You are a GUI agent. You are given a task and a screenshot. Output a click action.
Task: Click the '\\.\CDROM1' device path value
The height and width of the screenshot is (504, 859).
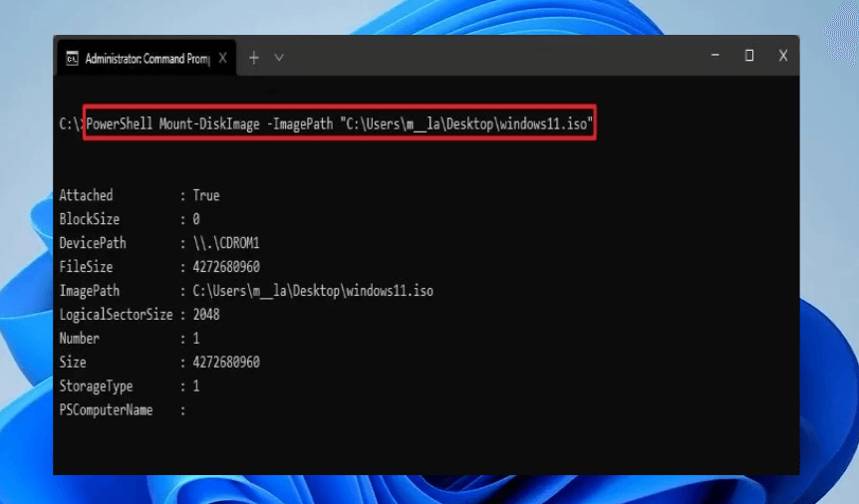pyautogui.click(x=226, y=243)
